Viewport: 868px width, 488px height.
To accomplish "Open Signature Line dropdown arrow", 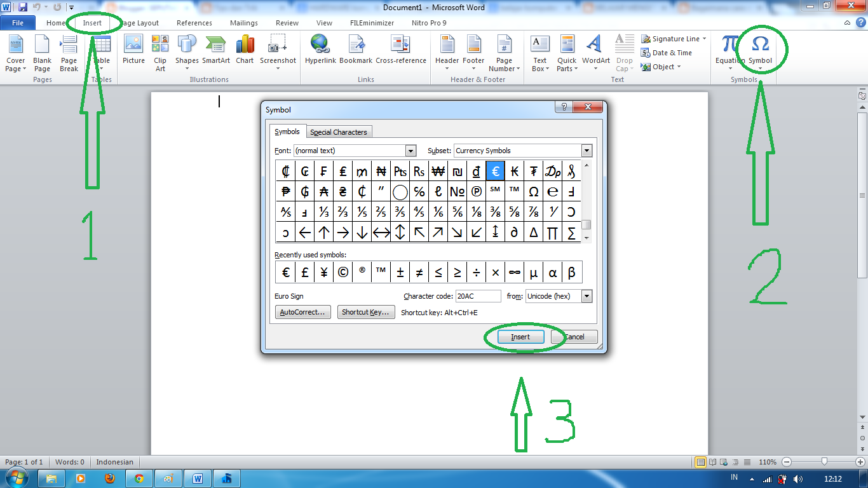I will (704, 39).
